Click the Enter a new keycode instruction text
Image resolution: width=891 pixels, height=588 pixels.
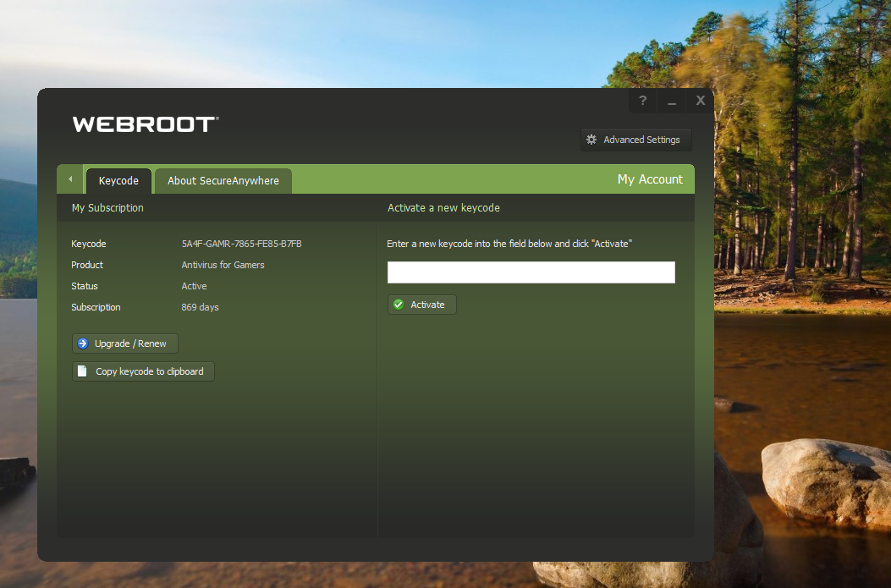click(x=509, y=244)
